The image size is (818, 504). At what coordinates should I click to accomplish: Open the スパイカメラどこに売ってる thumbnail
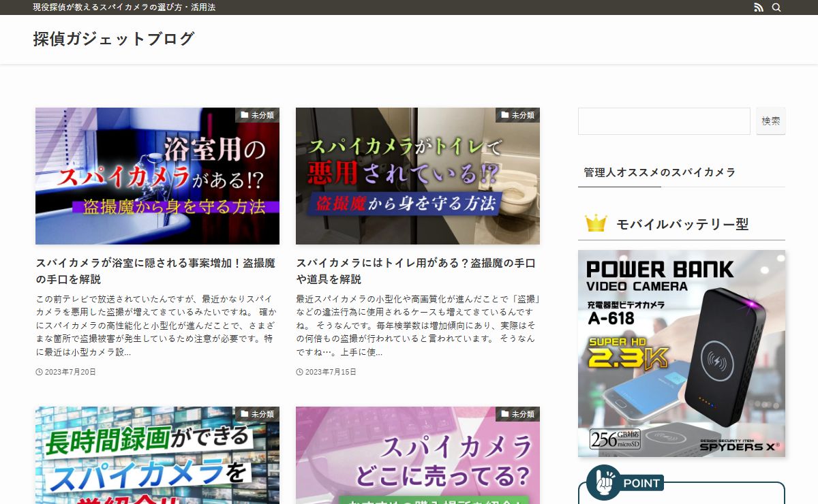pos(418,456)
